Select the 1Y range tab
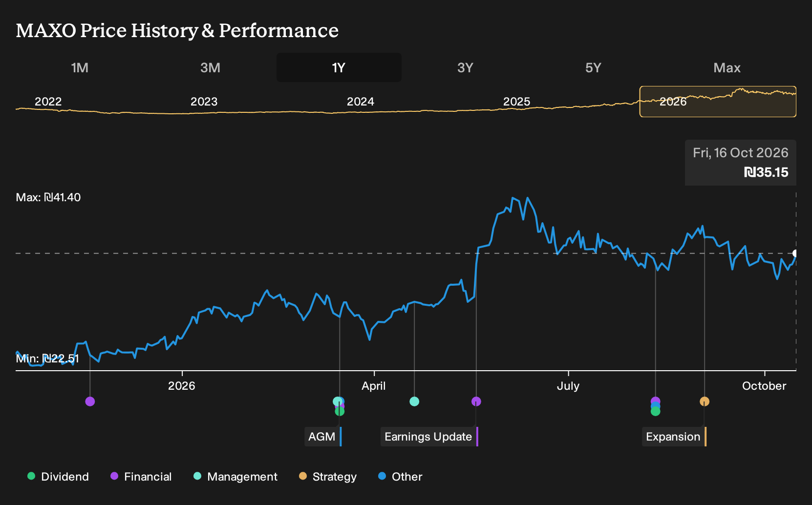 [x=339, y=67]
